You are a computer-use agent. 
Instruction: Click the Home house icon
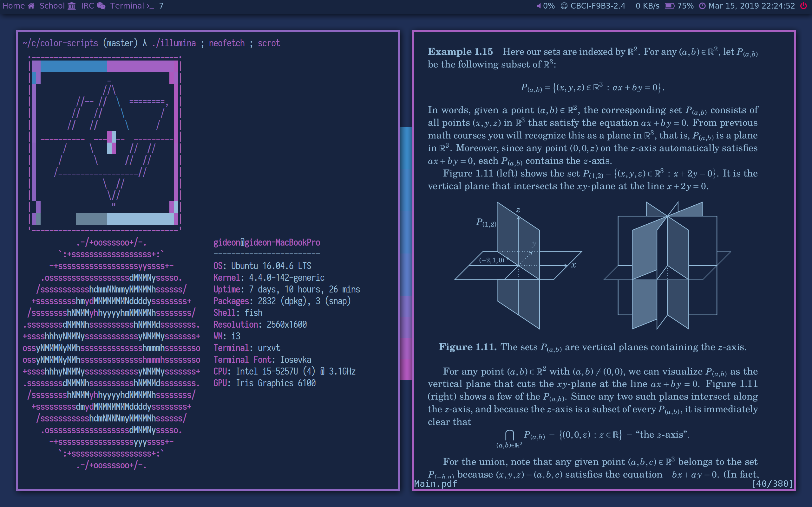[31, 6]
